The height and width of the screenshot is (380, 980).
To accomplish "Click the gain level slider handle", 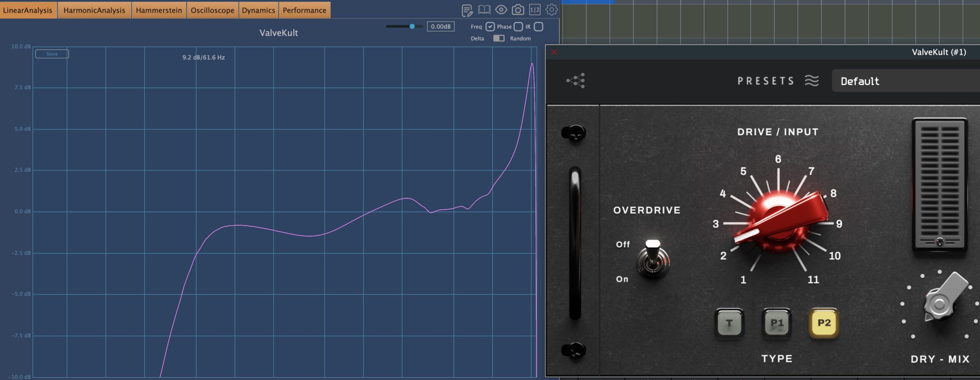I will pyautogui.click(x=412, y=26).
